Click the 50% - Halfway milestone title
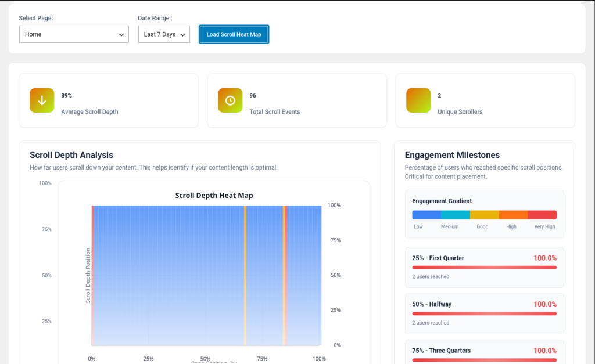The image size is (595, 364). (432, 304)
